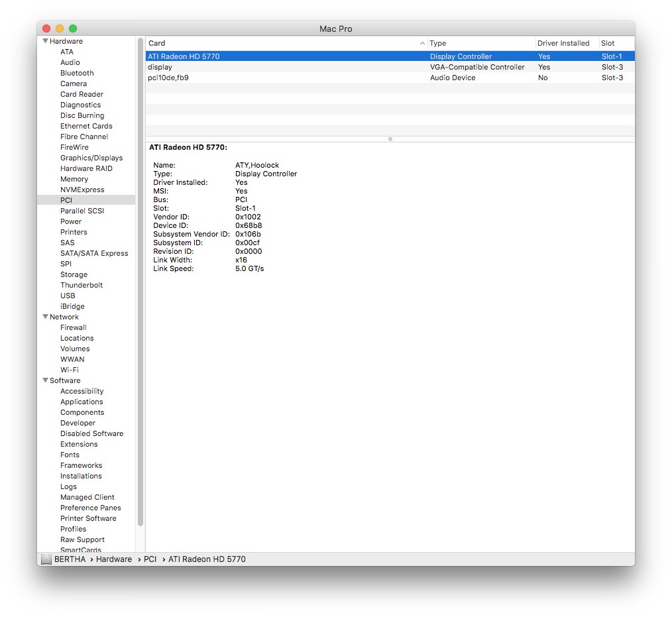Click the sidebar vertical scrollbar
The image size is (672, 619).
click(140, 282)
